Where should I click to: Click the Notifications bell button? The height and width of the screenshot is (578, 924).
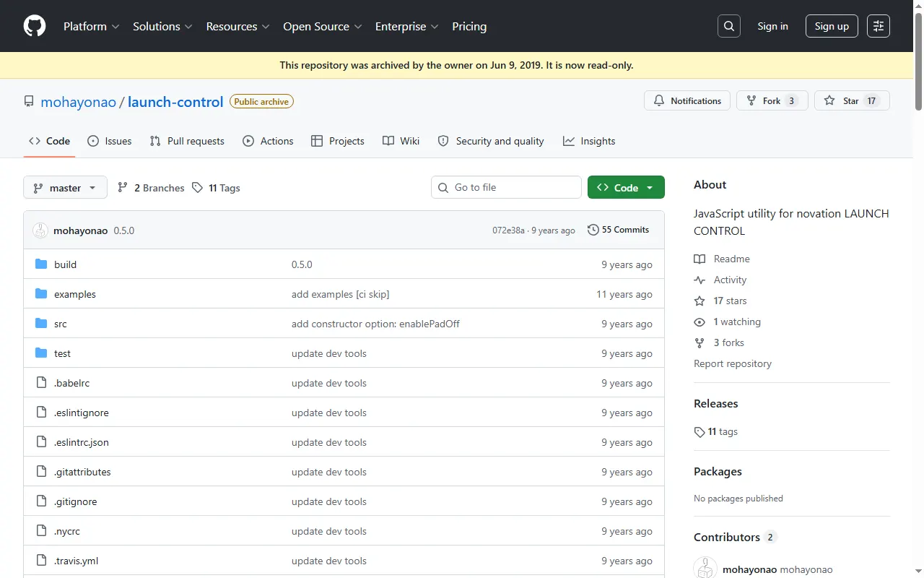(687, 101)
